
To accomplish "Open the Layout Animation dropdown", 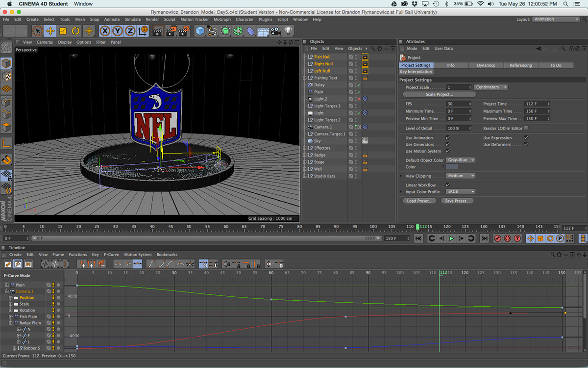I will click(x=556, y=20).
